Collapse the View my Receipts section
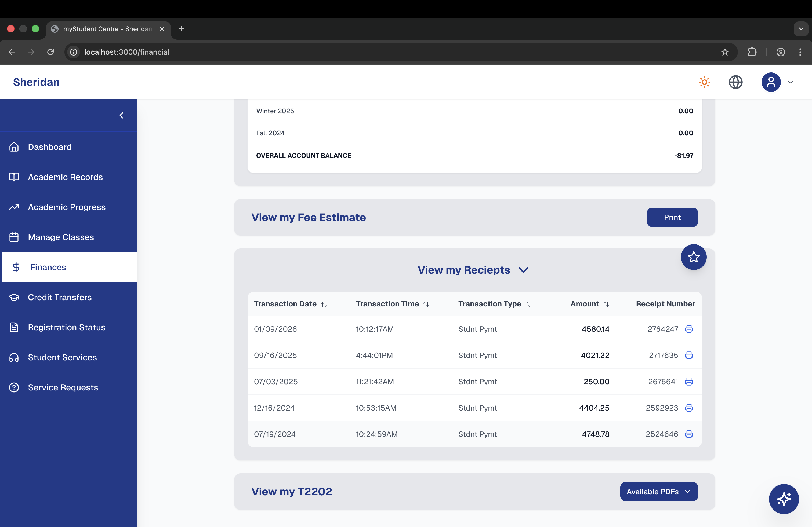812x527 pixels. click(523, 270)
